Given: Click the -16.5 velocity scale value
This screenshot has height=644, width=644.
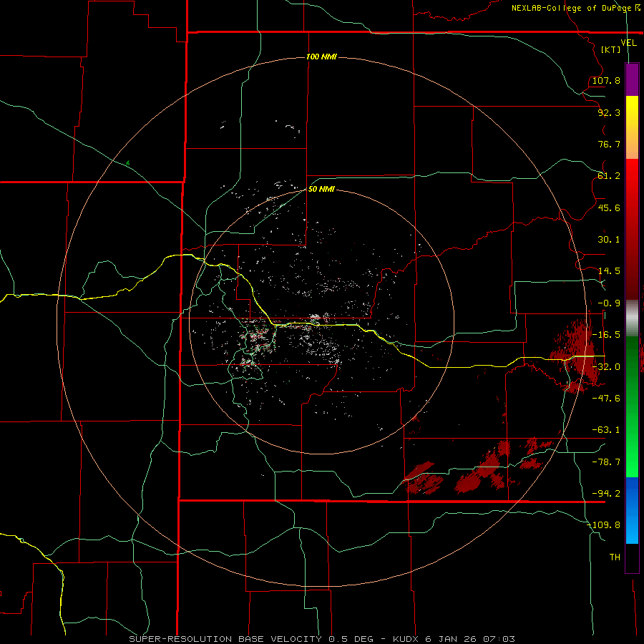Looking at the screenshot, I should pos(606,335).
